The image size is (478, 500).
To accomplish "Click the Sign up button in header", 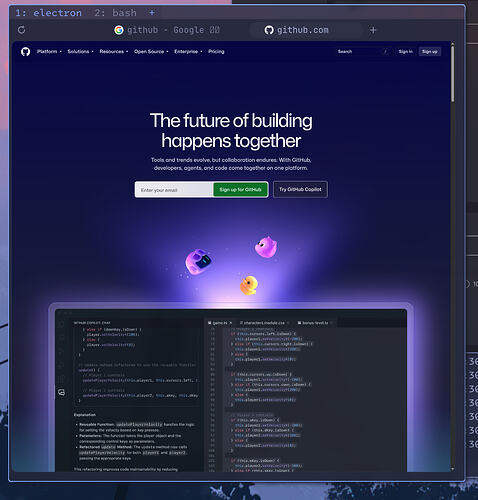I will point(430,52).
